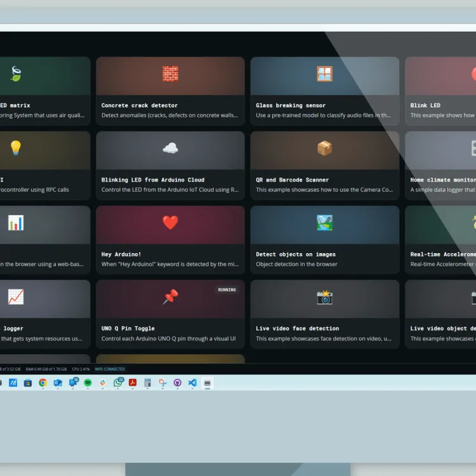Open Adobe Acrobat from the taskbar
The image size is (476, 476).
[x=133, y=383]
